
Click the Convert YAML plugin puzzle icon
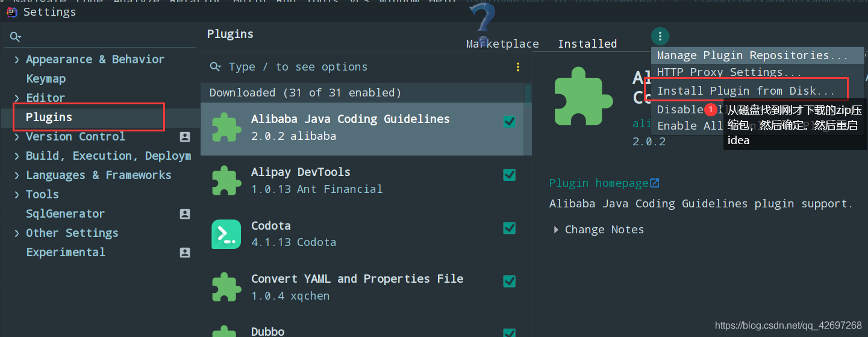coord(226,287)
